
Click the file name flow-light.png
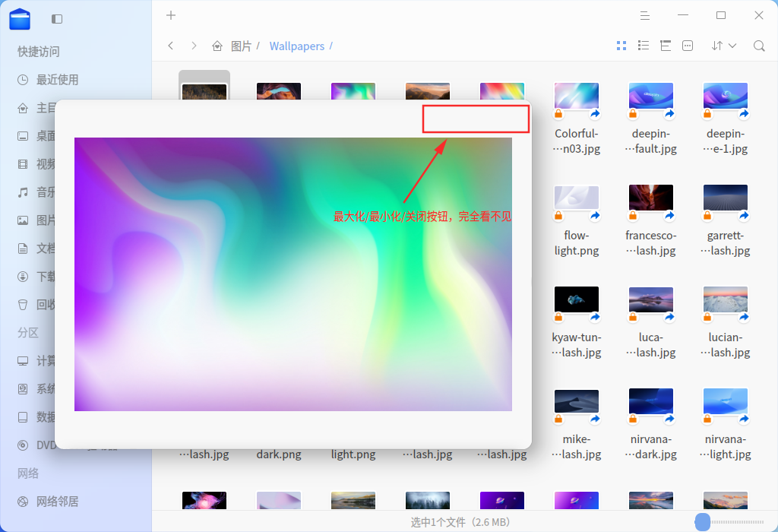[577, 242]
